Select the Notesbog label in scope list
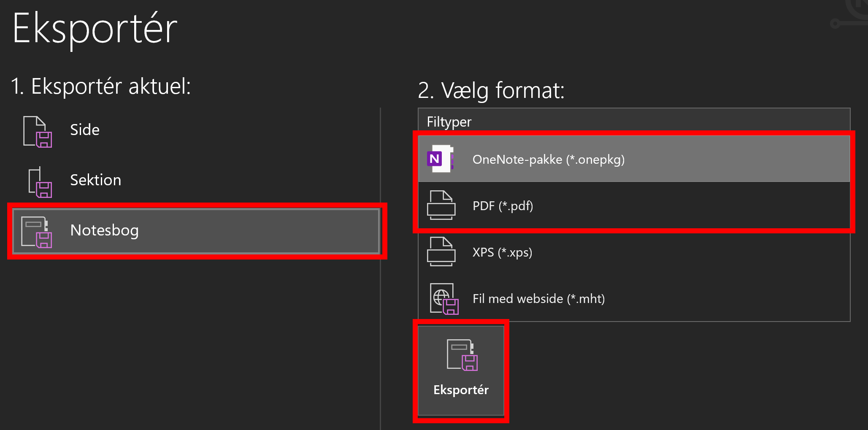 (104, 230)
